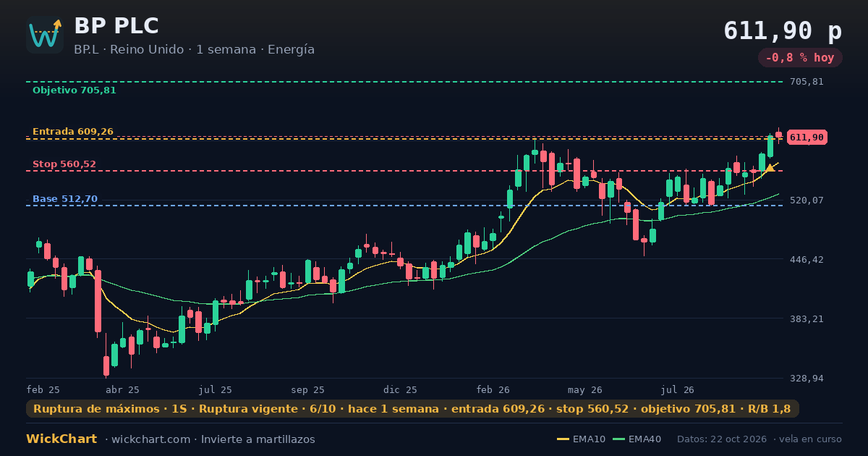The height and width of the screenshot is (456, 868).
Task: Click the "Objetivo 705,81" target line label
Action: tap(75, 90)
